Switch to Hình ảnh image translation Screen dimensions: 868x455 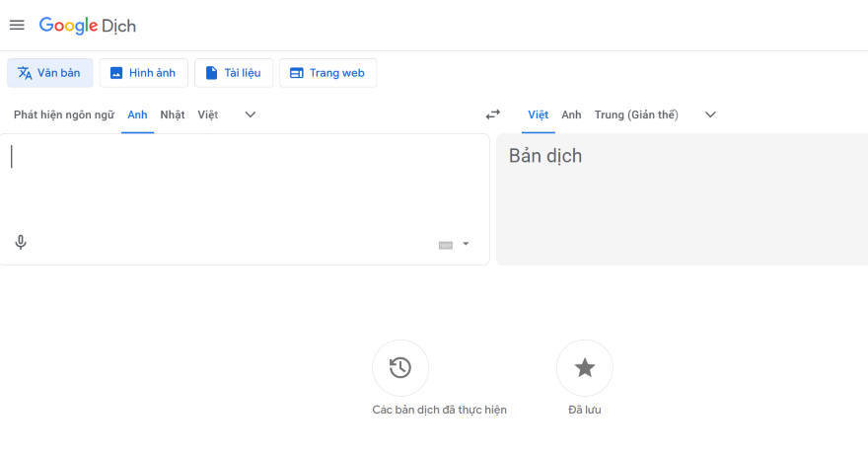143,73
